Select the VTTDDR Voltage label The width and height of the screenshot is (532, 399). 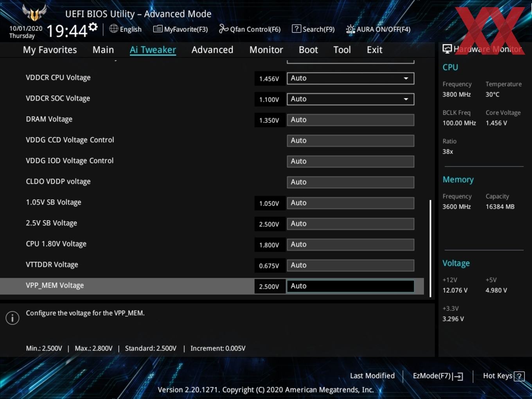click(52, 264)
